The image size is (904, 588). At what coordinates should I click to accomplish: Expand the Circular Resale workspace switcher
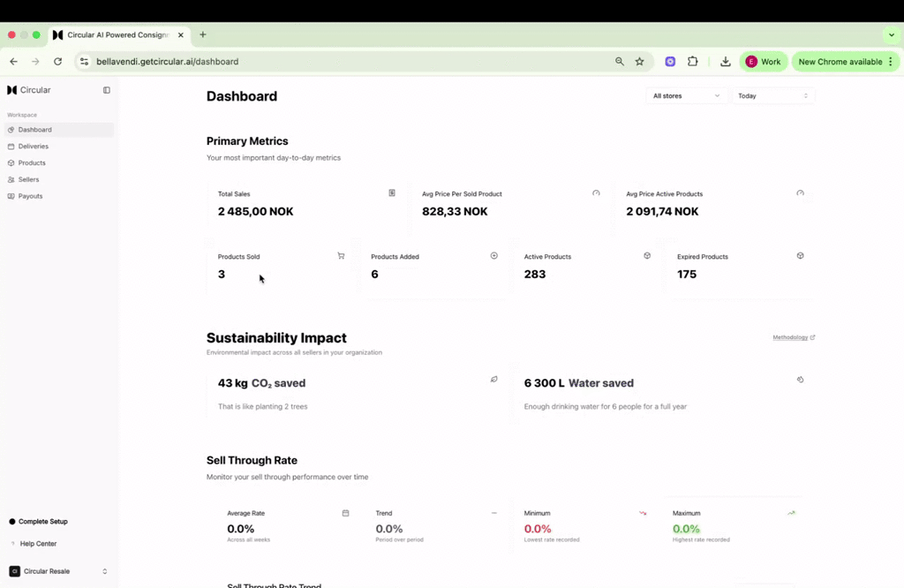[58, 571]
